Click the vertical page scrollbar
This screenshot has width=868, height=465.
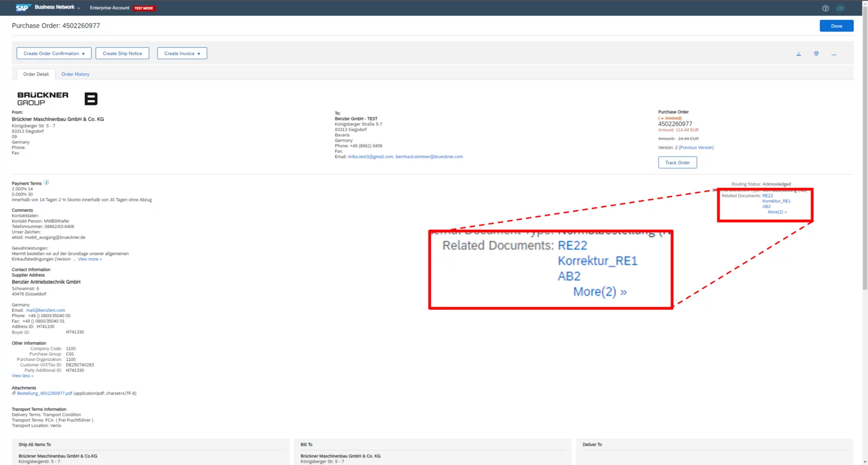865,148
